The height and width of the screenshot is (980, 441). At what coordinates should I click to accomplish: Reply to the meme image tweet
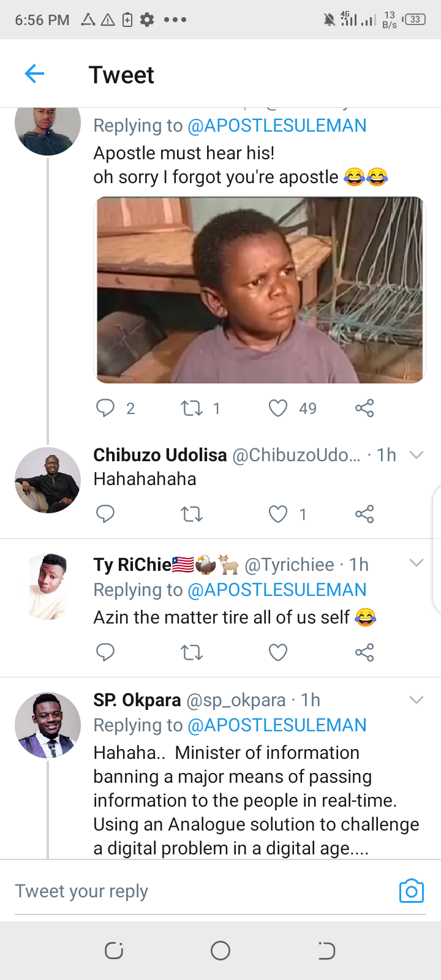pos(105,408)
